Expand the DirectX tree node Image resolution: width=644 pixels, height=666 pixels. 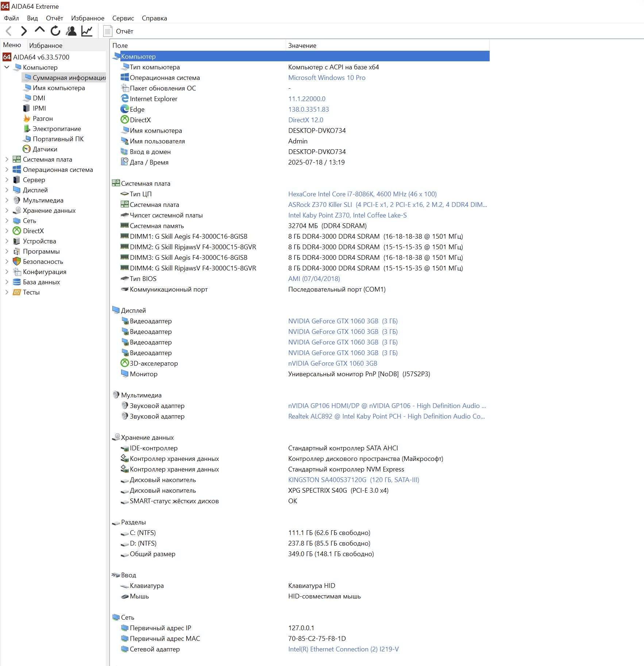7,231
